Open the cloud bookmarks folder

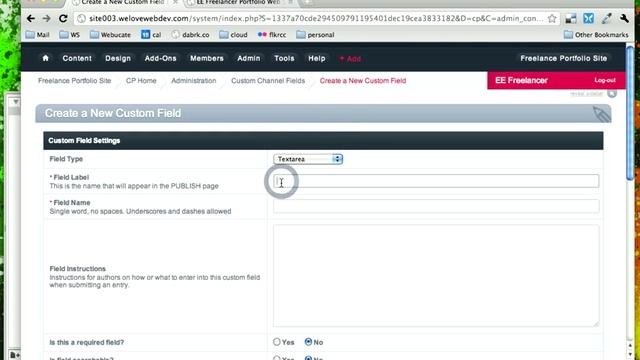tap(233, 35)
